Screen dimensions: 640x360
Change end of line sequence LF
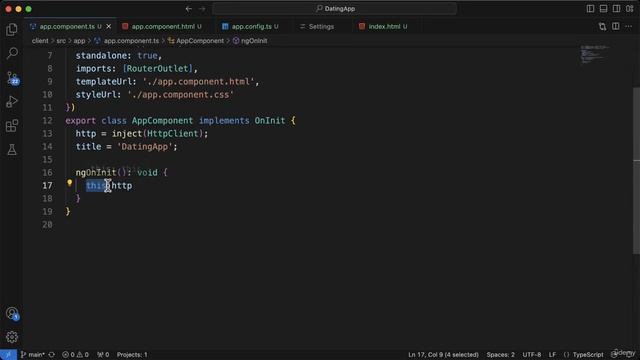point(552,355)
